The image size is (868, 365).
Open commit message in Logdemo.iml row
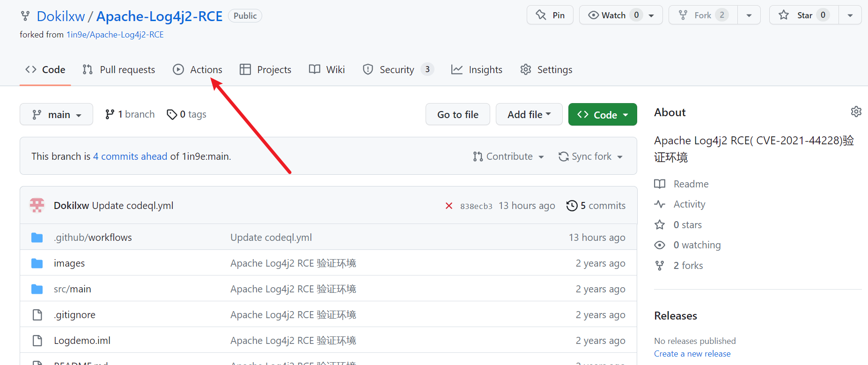(293, 341)
